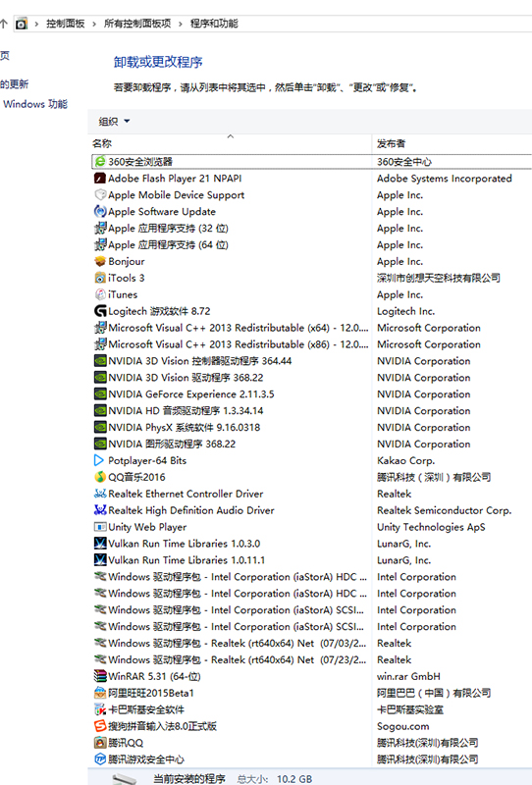The width and height of the screenshot is (532, 785).
Task: Click the Bonjour package icon
Action: [x=100, y=261]
